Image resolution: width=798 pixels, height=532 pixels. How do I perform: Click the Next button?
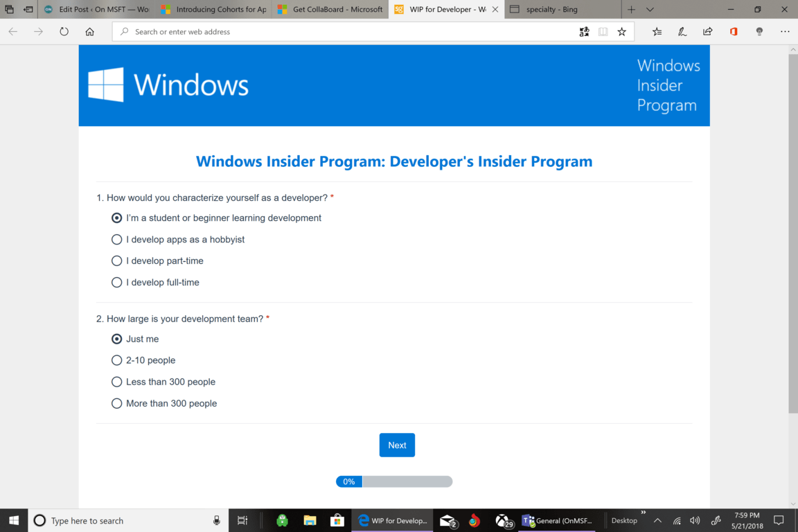397,445
